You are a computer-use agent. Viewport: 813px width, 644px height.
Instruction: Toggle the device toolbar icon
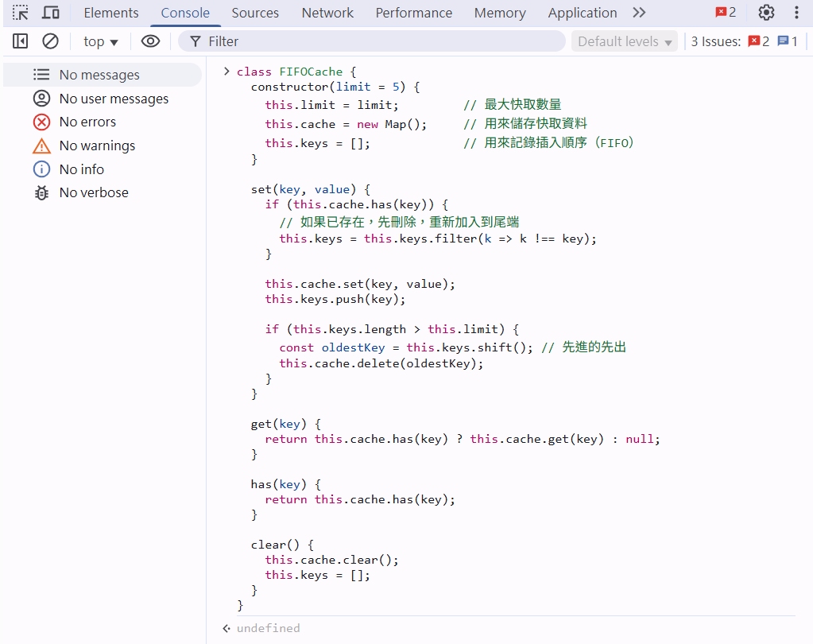click(x=50, y=13)
